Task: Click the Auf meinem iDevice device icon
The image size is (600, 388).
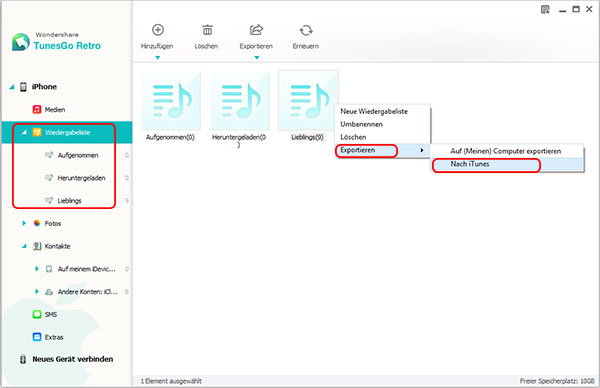Action: (49, 269)
